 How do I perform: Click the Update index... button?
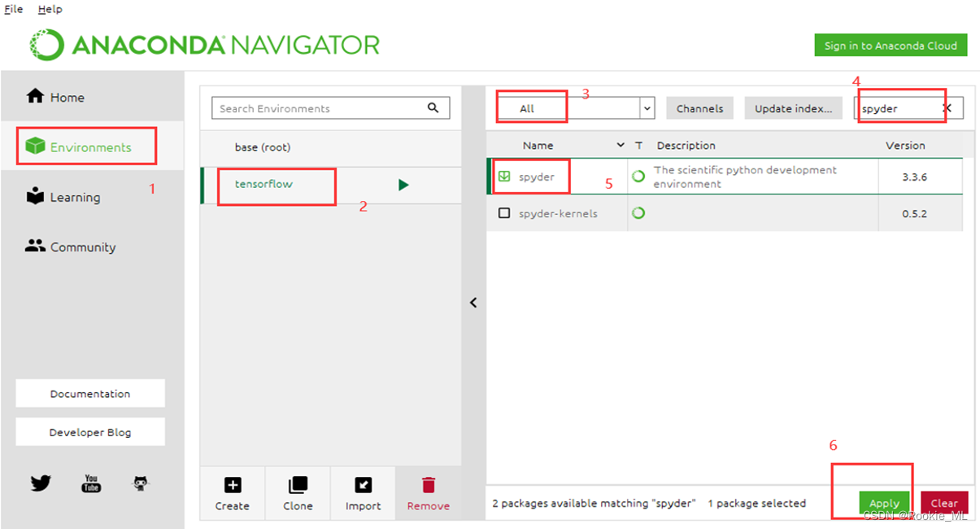click(x=793, y=108)
